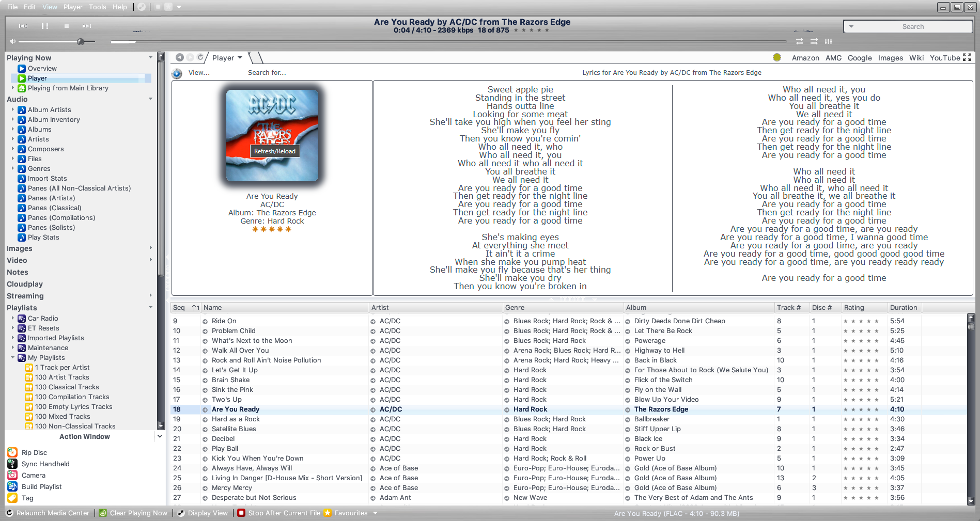Open the Player menu
This screenshot has height=521, width=980.
(x=73, y=7)
